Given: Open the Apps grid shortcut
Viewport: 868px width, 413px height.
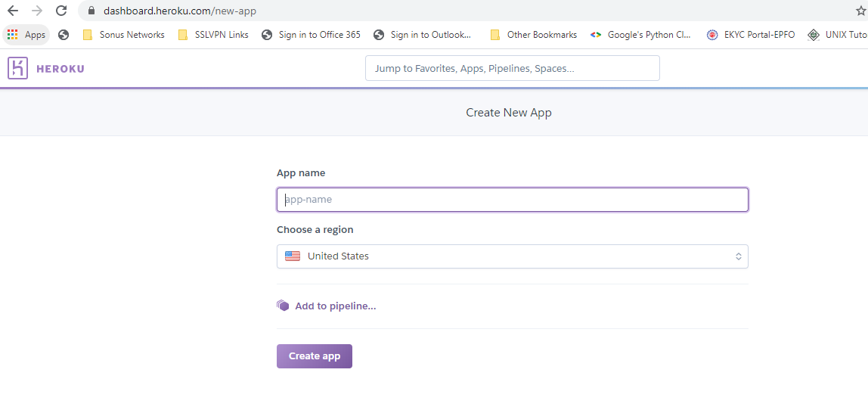Looking at the screenshot, I should click(x=26, y=35).
